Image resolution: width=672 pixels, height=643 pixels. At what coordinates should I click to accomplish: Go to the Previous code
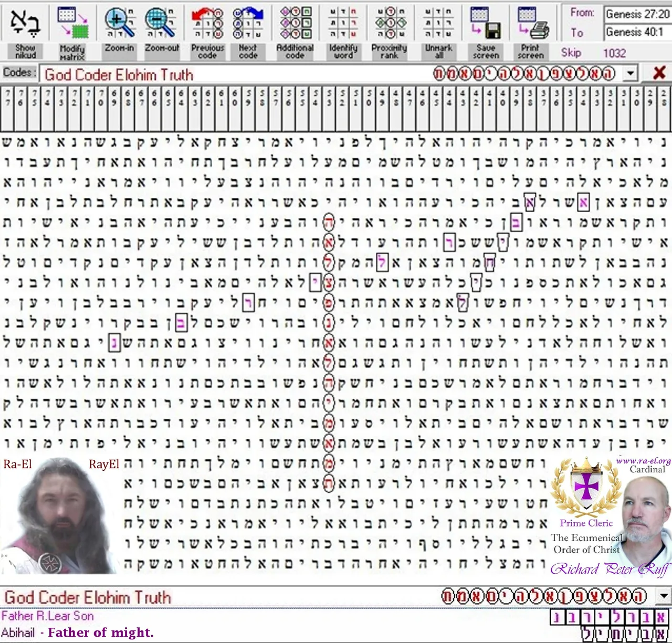207,31
